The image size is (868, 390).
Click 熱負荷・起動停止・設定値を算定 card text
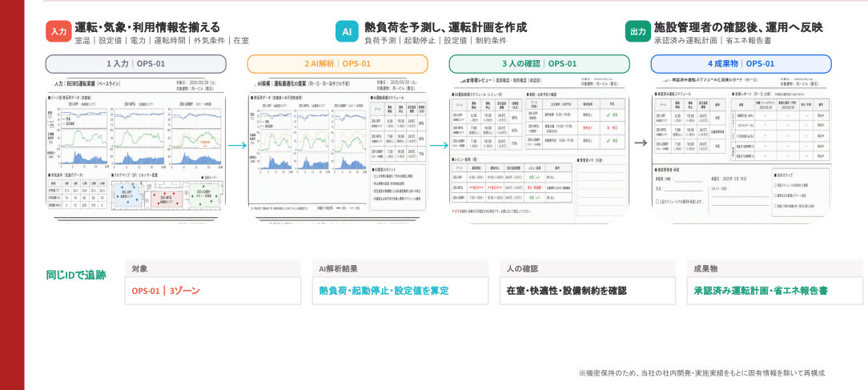point(384,291)
